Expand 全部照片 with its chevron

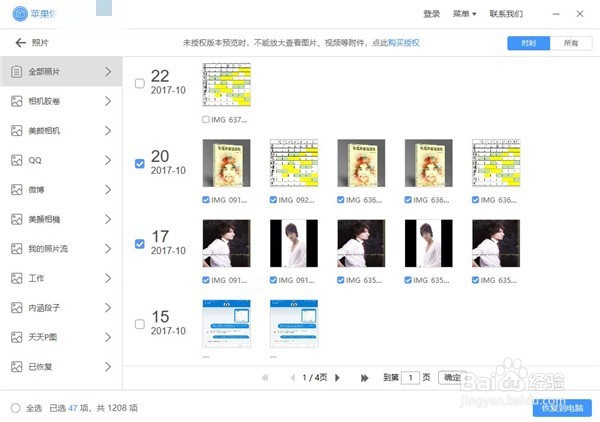point(108,72)
